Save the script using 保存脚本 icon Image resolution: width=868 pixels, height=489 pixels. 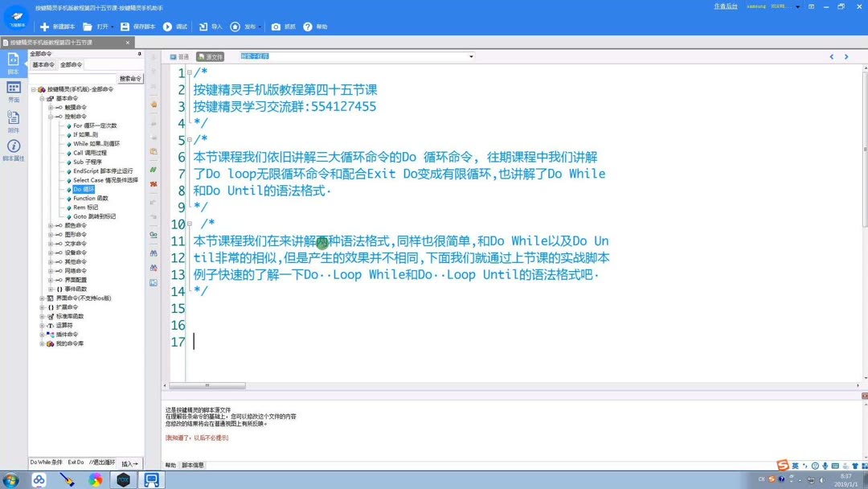tap(125, 27)
